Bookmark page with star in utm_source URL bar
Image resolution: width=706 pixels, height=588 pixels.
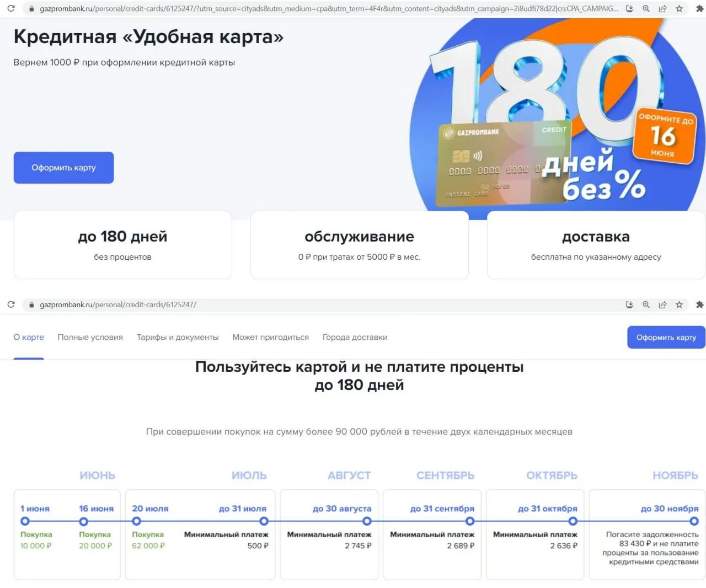[679, 9]
